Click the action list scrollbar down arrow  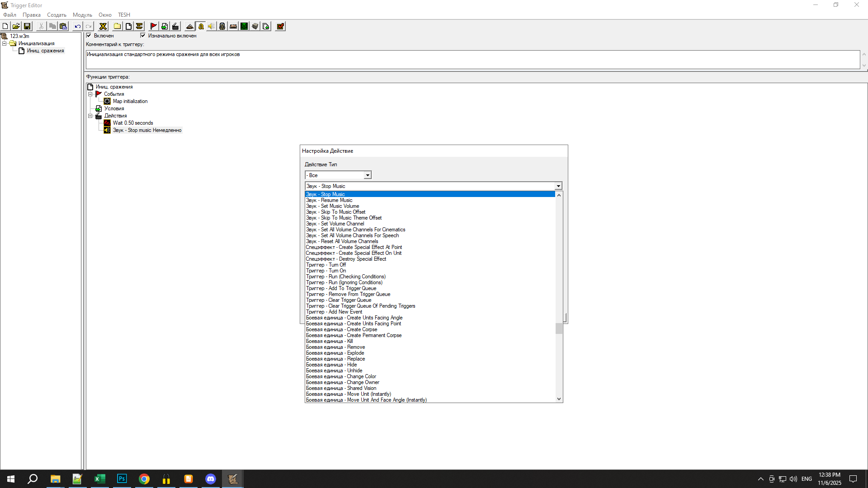(x=559, y=399)
